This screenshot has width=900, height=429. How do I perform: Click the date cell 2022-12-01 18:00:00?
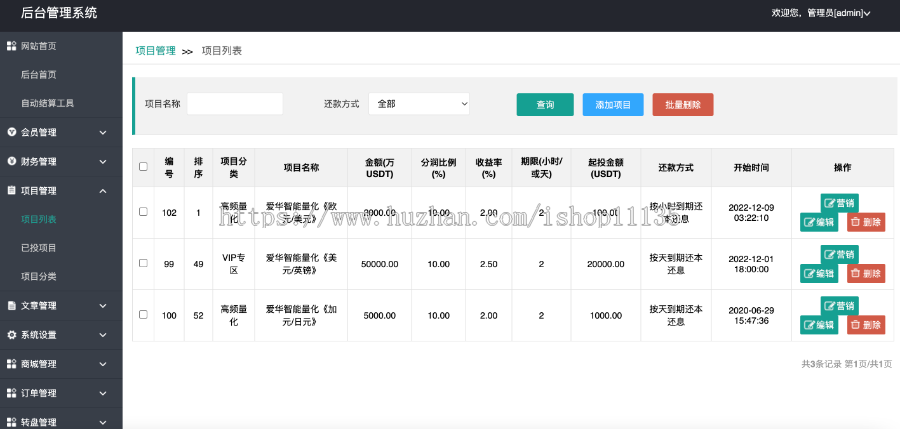point(751,264)
